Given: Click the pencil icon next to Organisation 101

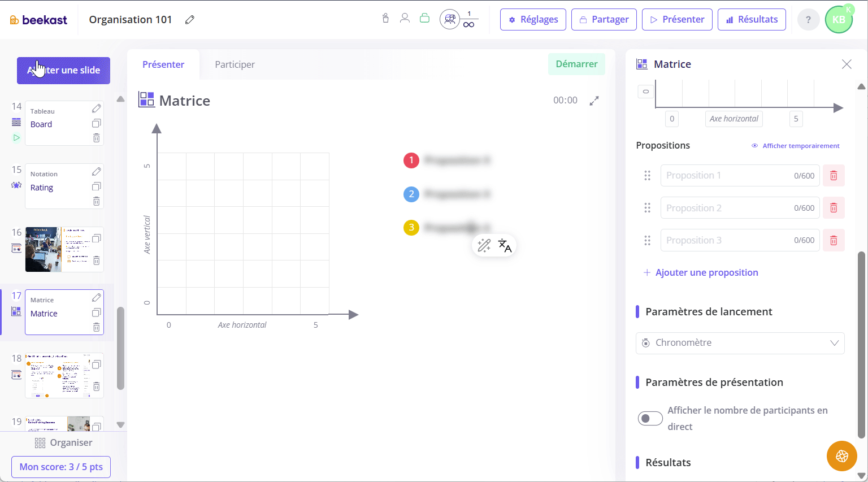Looking at the screenshot, I should point(190,20).
